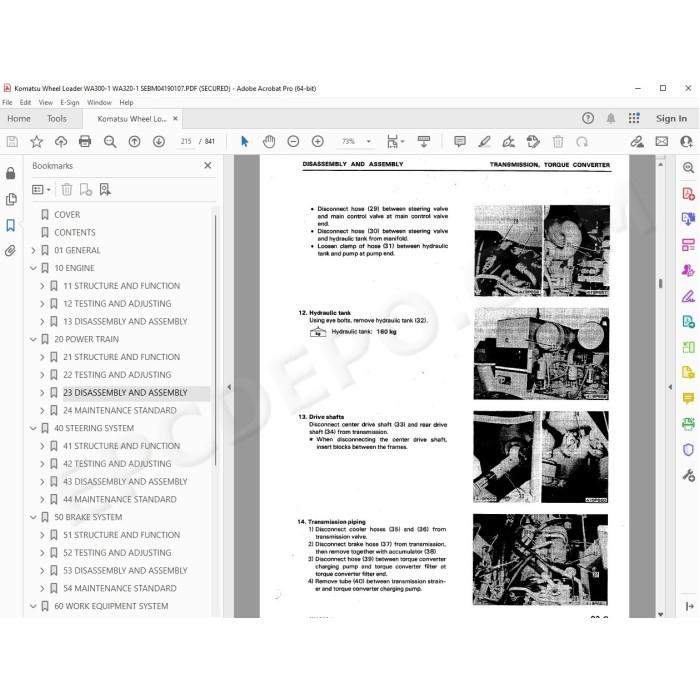Open the Attachments panel paperclip
Image resolution: width=700 pixels, height=700 pixels.
[10, 250]
